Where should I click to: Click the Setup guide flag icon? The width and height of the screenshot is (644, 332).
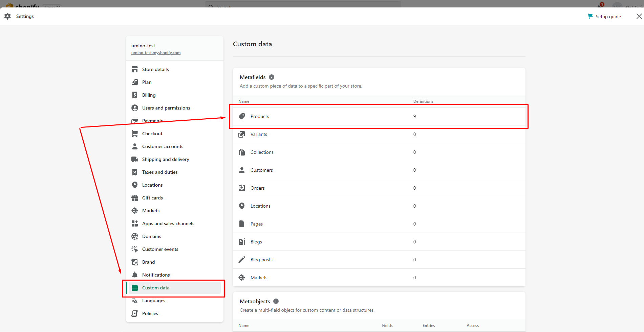click(x=590, y=16)
